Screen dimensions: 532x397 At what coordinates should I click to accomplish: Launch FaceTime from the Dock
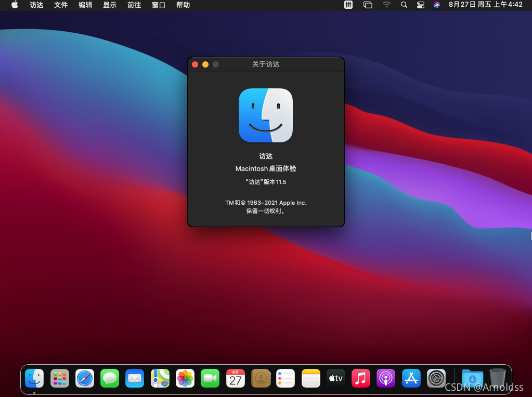click(210, 378)
